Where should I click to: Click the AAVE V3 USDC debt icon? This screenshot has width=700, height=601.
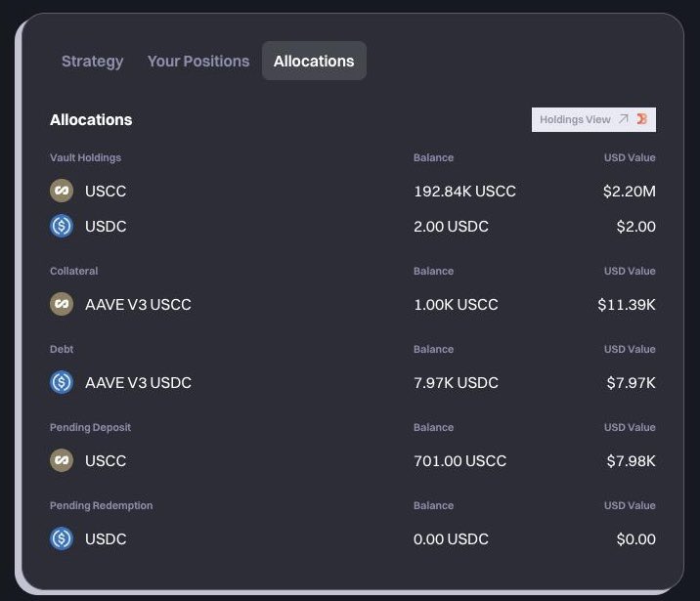[x=62, y=382]
